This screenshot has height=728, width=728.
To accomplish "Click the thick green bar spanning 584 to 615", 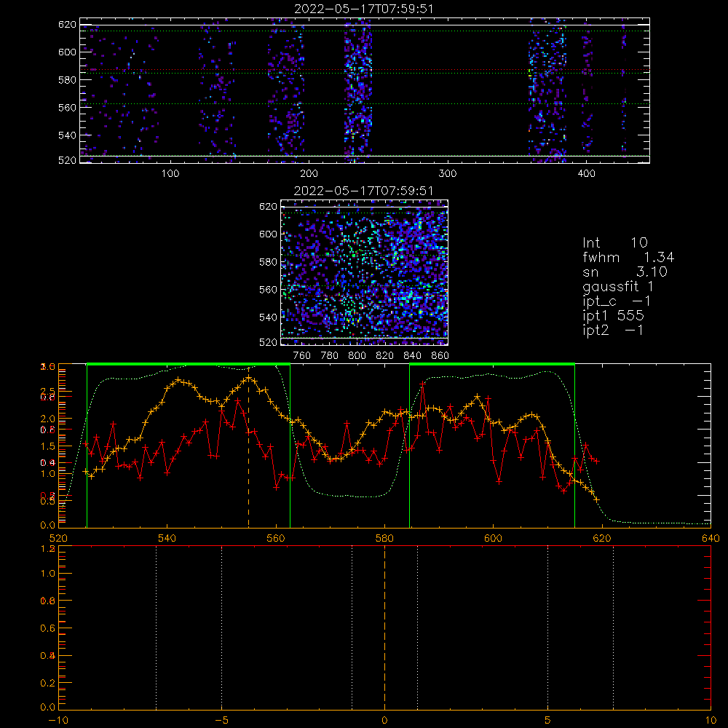I will (492, 364).
